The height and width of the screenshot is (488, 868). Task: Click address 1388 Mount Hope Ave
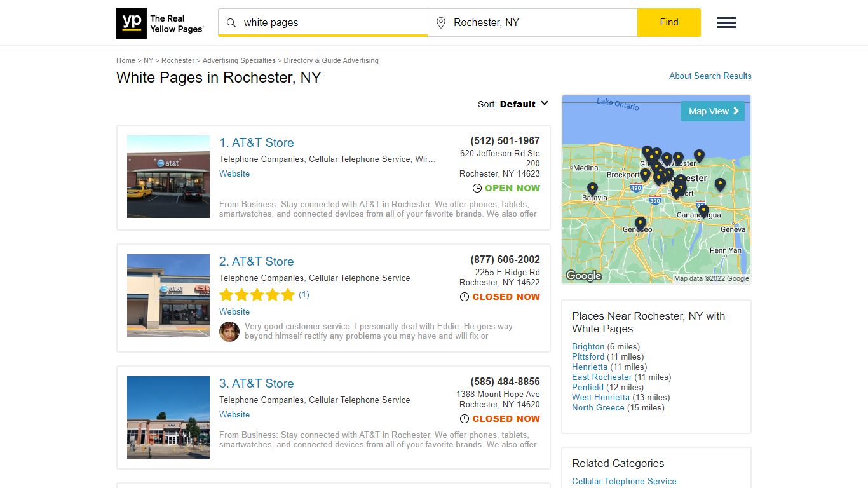[x=498, y=395]
